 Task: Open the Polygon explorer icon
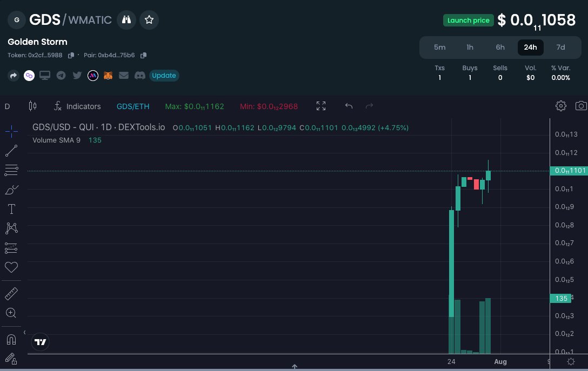[x=29, y=76]
